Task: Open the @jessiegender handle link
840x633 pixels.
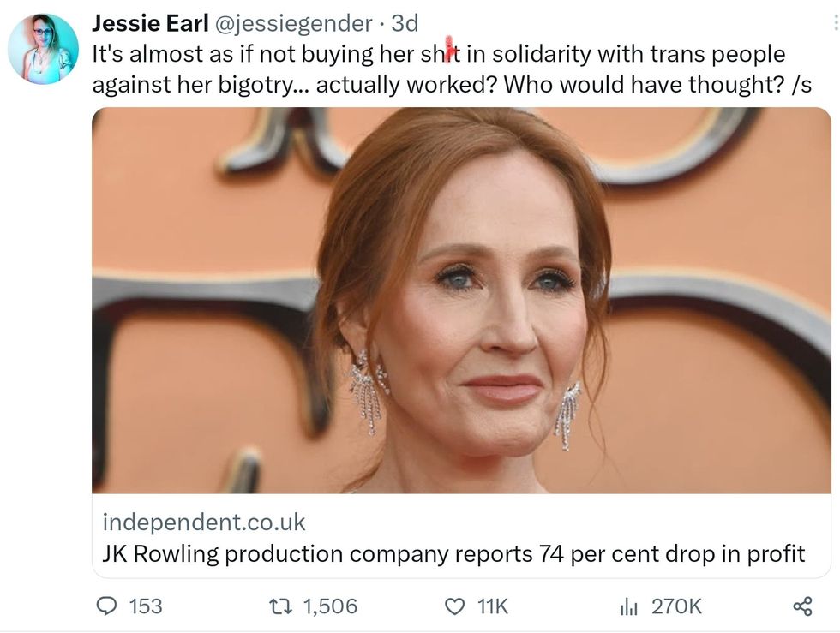Action: [291, 23]
